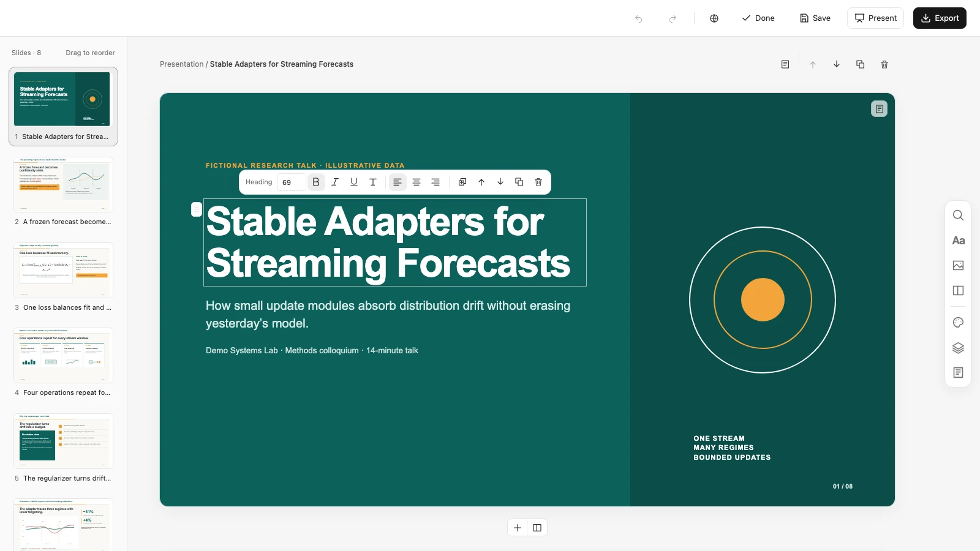Viewport: 980px width, 551px height.
Task: Duplicate slide using header copy icon
Action: point(861,64)
